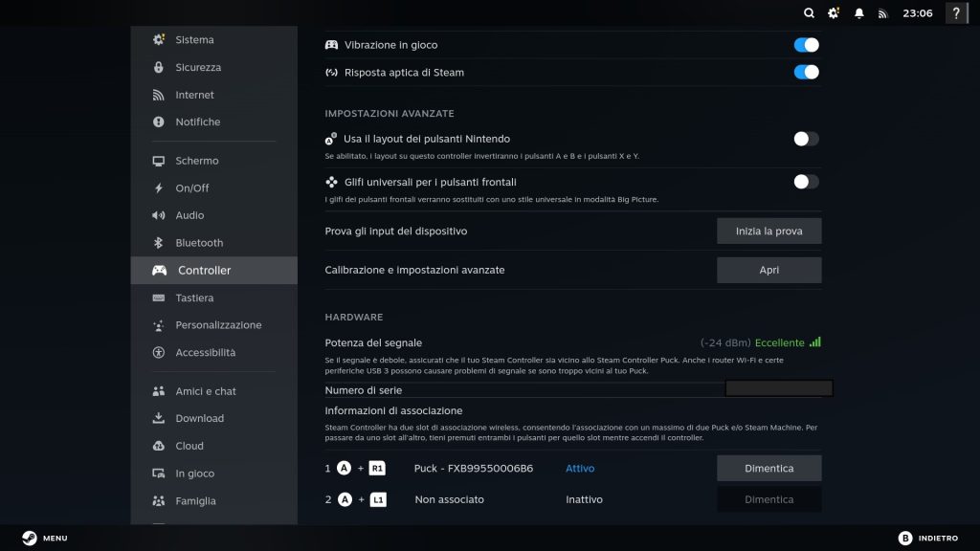Click the R1 button glyph in slot 1
Image resolution: width=980 pixels, height=551 pixels.
(377, 468)
